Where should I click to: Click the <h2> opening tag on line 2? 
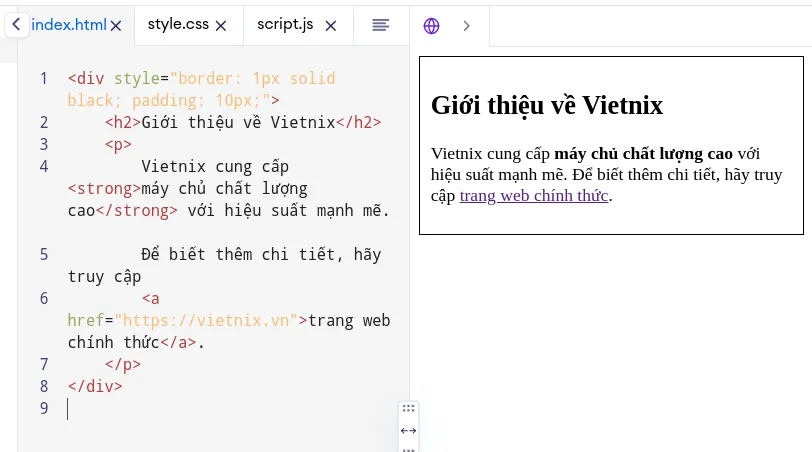[123, 122]
